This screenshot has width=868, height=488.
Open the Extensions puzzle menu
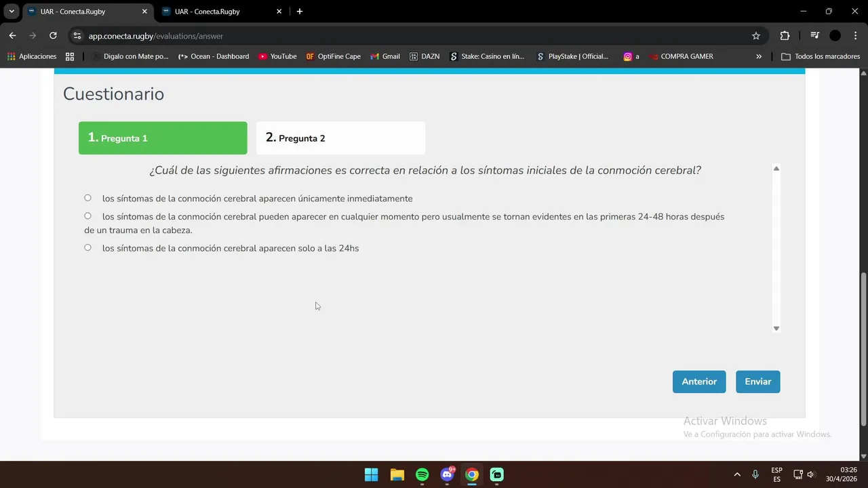coord(785,36)
